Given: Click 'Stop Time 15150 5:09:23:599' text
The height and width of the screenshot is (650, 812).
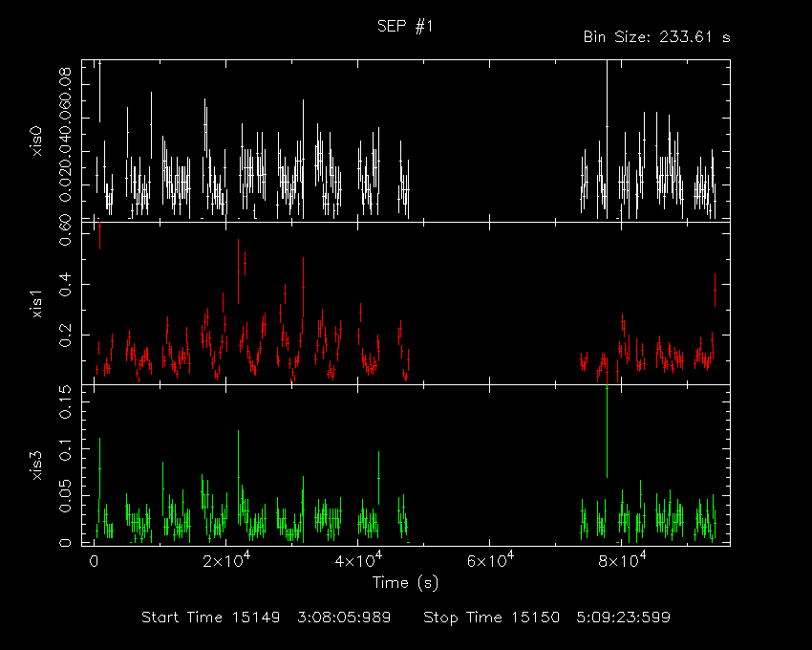Looking at the screenshot, I should tap(546, 617).
